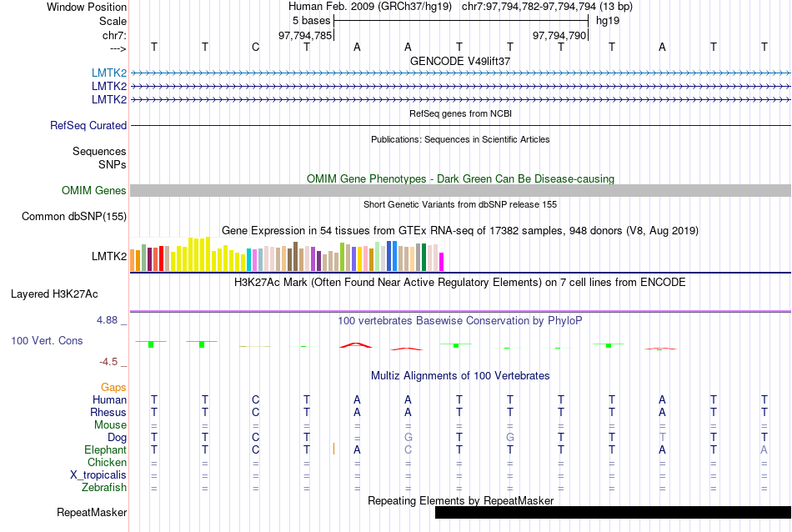Click the chr7:97,794,782-97,794,794 coordinates text
The image size is (792, 532).
click(529, 7)
